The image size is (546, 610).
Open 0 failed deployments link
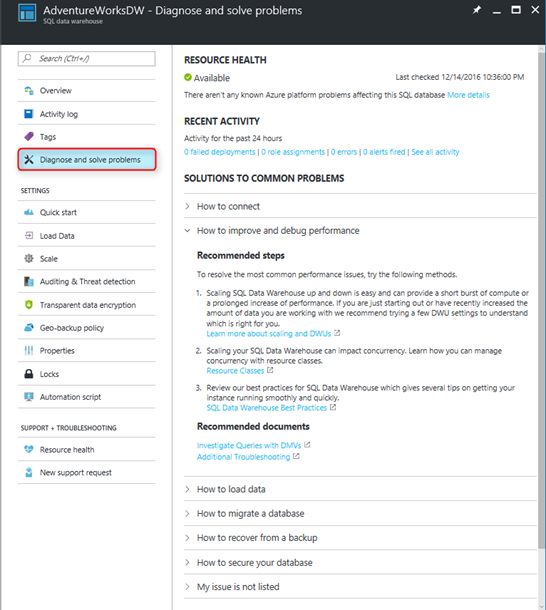click(x=219, y=152)
